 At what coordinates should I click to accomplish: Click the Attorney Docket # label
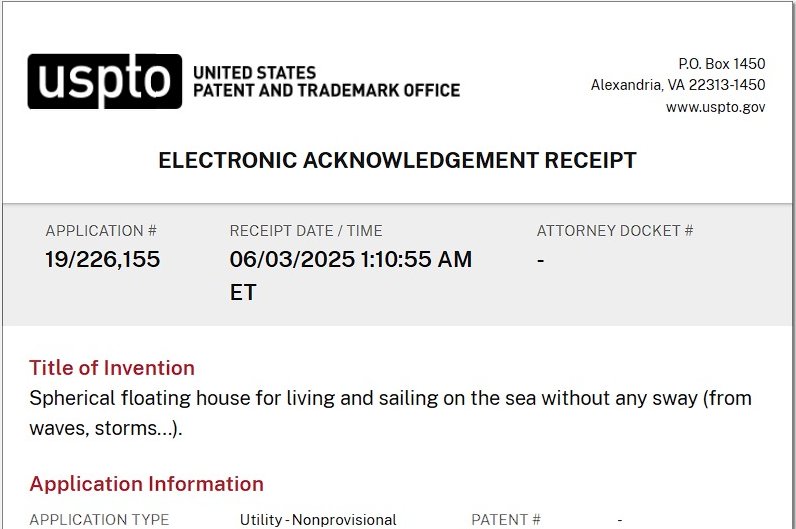coord(615,231)
